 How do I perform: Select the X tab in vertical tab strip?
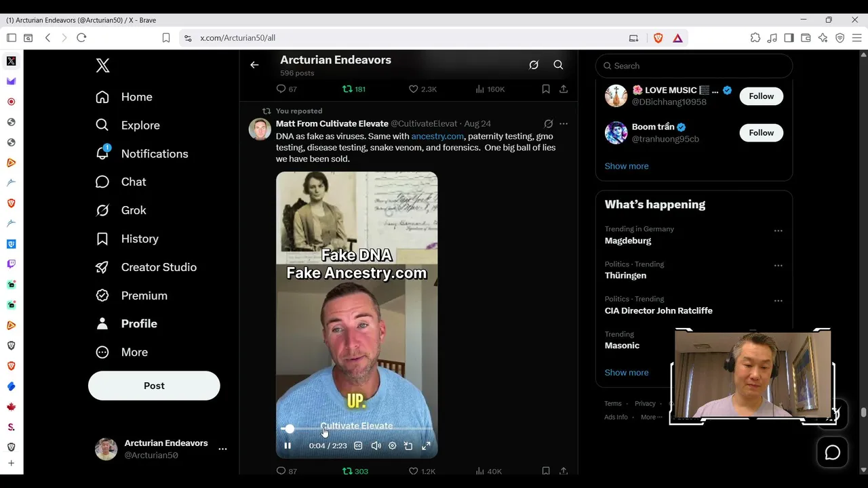coord(12,61)
